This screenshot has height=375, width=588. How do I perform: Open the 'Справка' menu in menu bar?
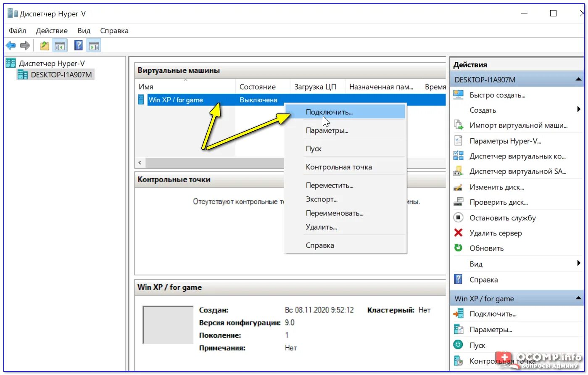(114, 31)
